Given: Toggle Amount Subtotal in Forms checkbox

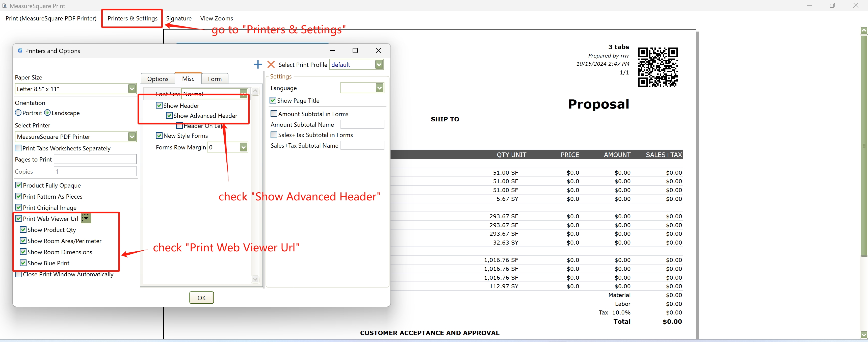Looking at the screenshot, I should pos(274,114).
